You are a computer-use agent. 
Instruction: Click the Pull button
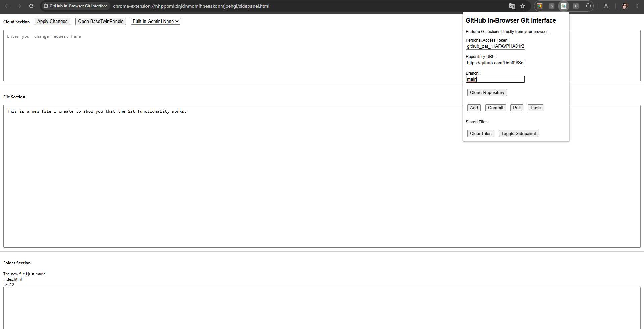click(517, 108)
